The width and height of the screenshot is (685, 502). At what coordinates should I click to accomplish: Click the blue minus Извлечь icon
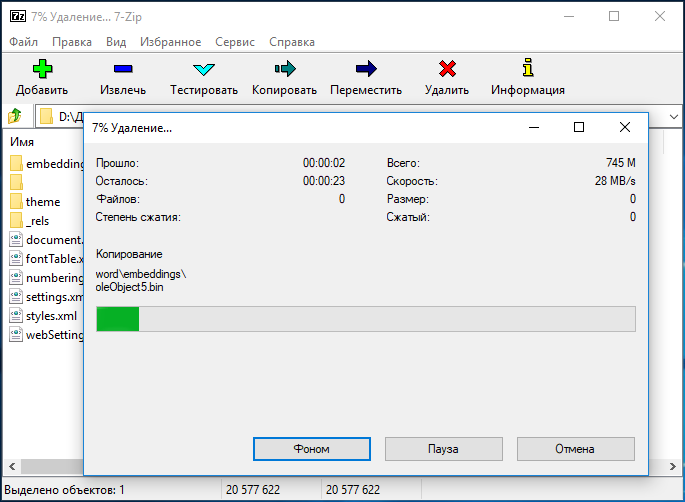point(123,69)
